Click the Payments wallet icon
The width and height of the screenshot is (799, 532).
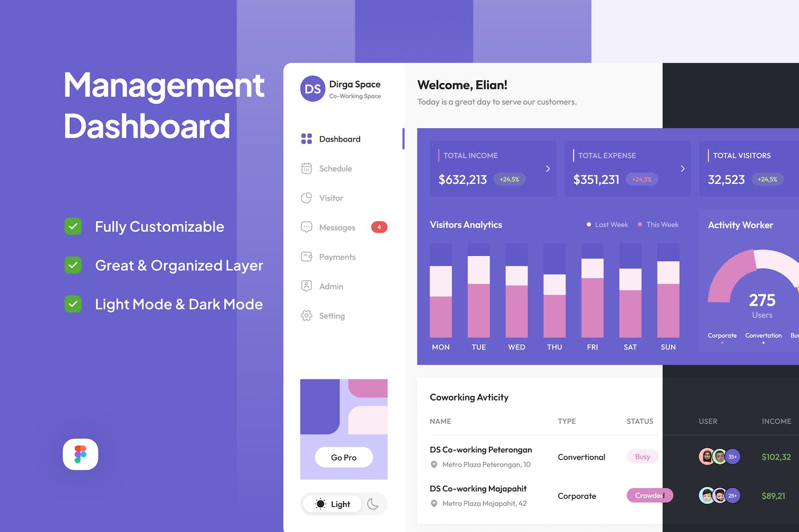(x=306, y=257)
